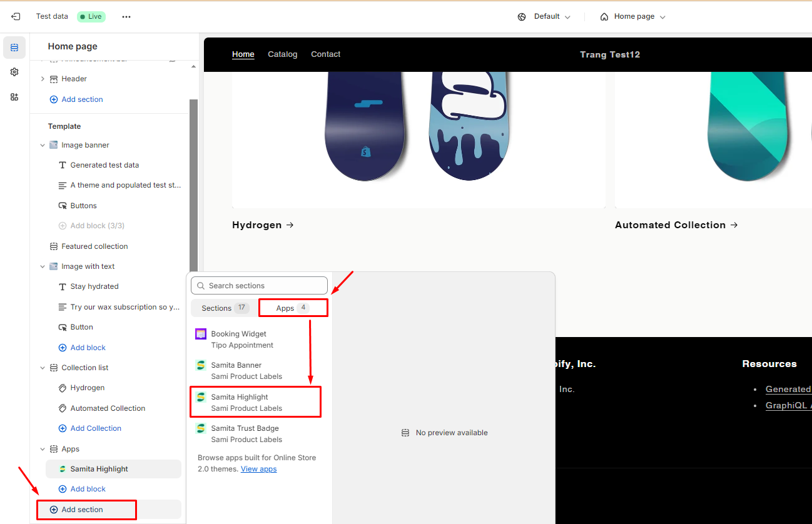Open the Default theme dropdown
The height and width of the screenshot is (524, 812).
[544, 17]
